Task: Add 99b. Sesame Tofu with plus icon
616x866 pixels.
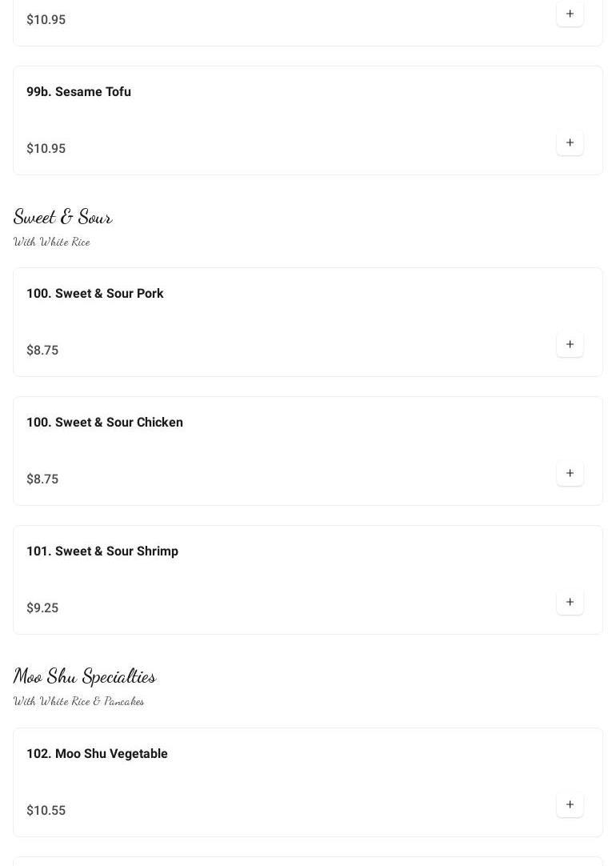Action: tap(570, 142)
